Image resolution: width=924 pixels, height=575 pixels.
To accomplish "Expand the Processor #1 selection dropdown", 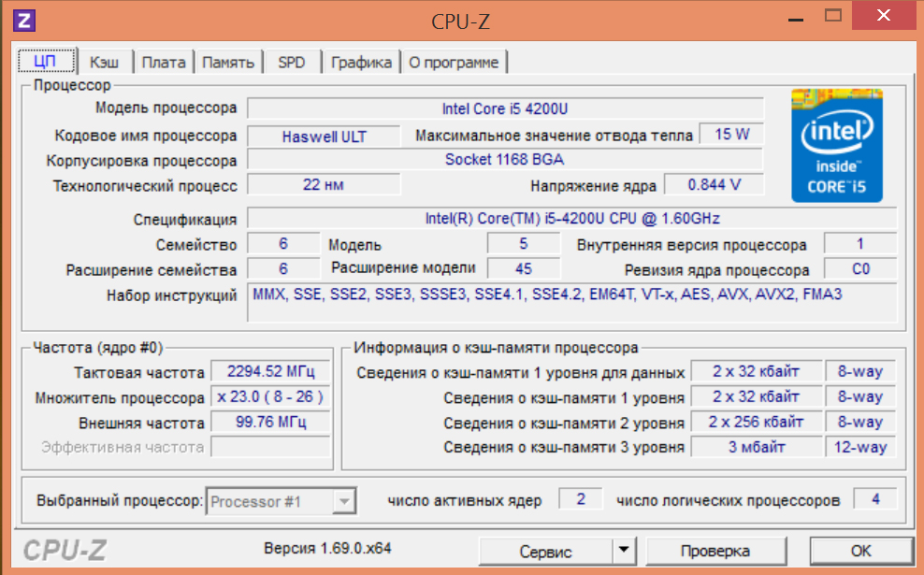I will click(343, 502).
